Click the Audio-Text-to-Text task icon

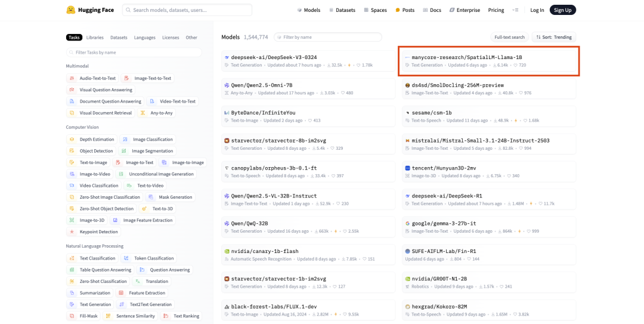pos(72,78)
